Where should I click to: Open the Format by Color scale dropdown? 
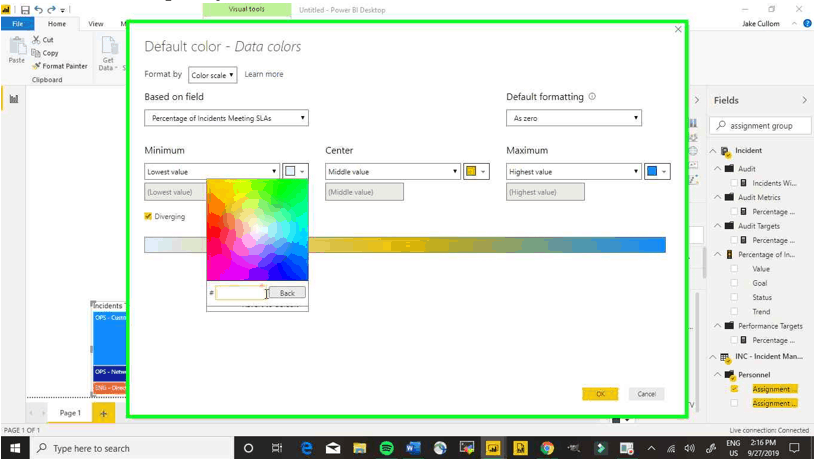tap(212, 75)
